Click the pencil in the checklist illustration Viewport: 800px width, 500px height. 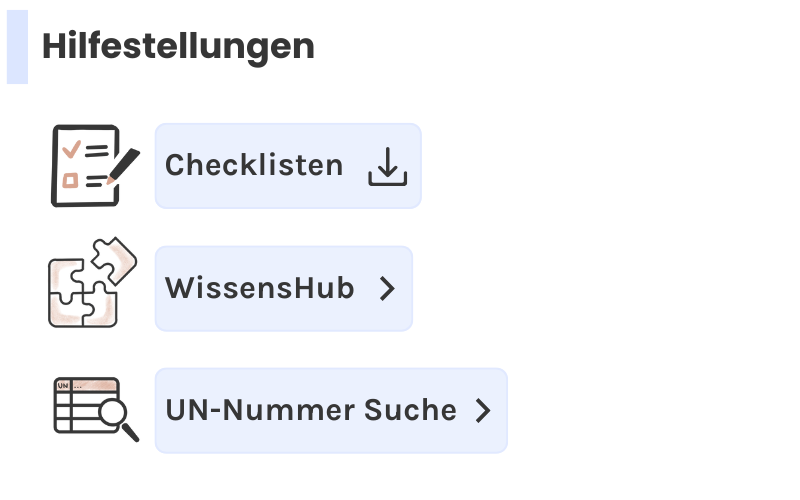click(123, 165)
